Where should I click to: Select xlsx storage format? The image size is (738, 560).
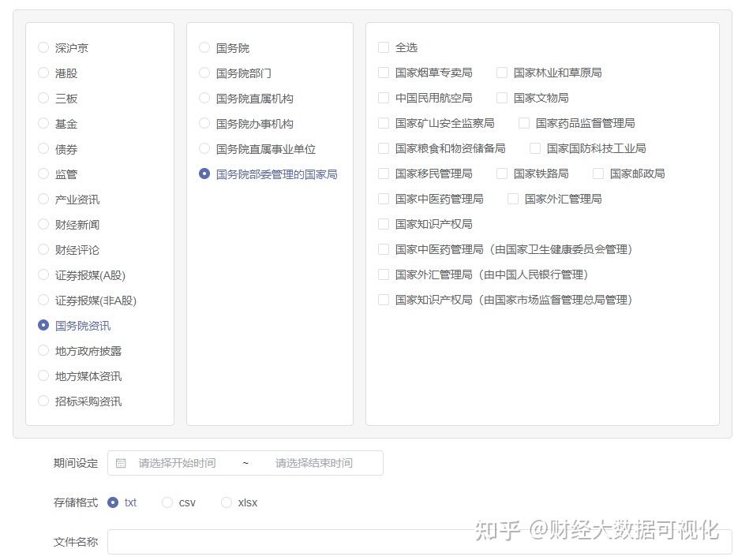(227, 502)
